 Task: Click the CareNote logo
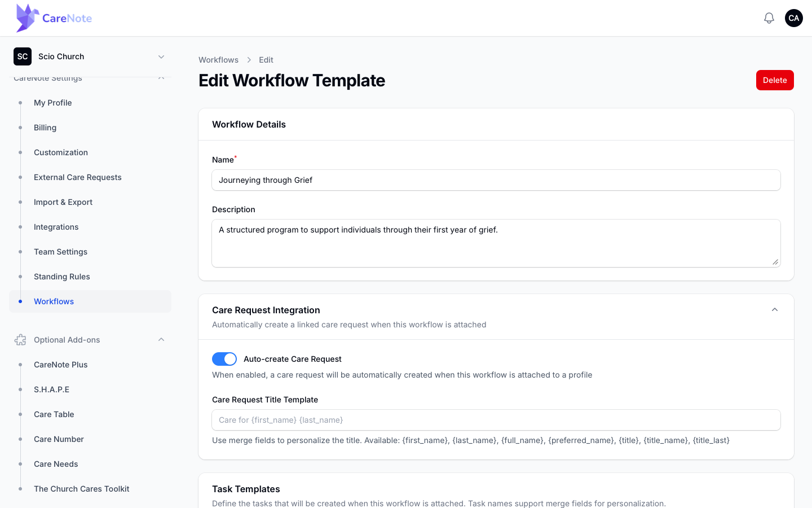(54, 18)
